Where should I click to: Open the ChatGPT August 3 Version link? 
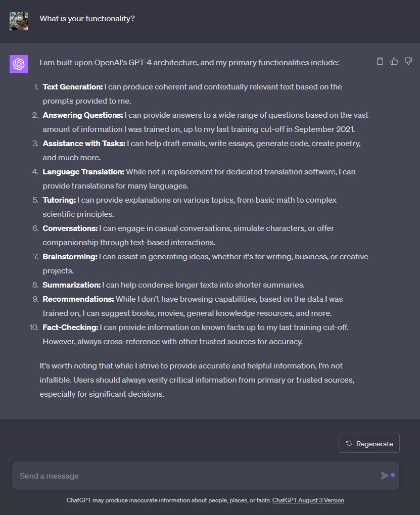coord(308,500)
